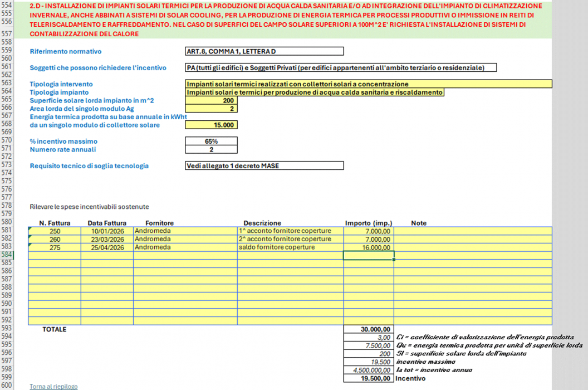Viewport: 588px width, 390px height.
Task: Click invoice number cell 250
Action: click(x=55, y=231)
